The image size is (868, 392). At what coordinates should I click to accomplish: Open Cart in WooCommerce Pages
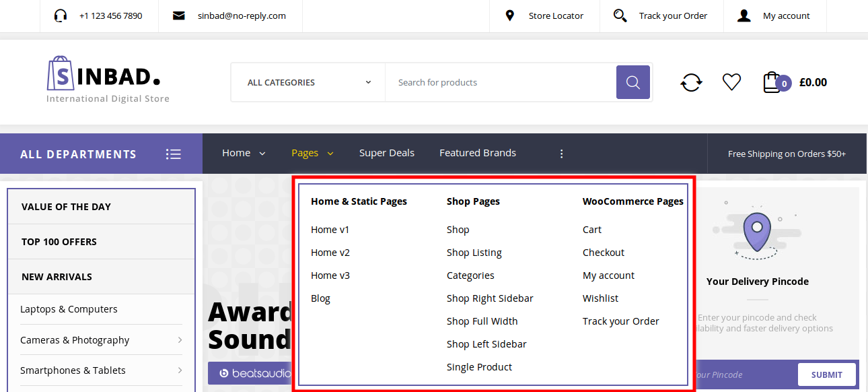coord(592,230)
